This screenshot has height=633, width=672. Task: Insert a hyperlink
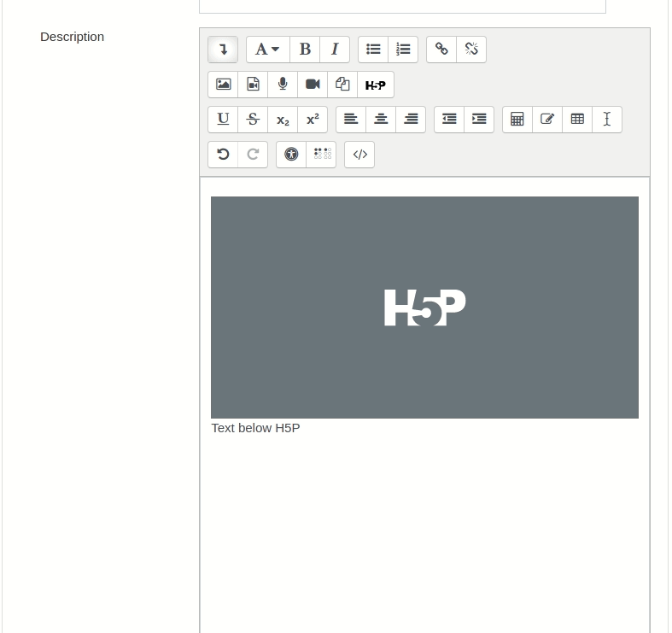[441, 50]
